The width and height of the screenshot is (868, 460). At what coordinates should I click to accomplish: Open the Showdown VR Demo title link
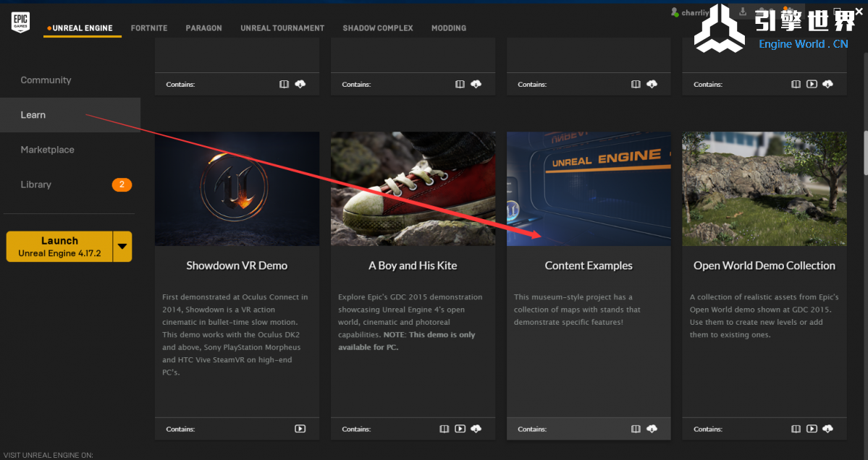point(237,266)
